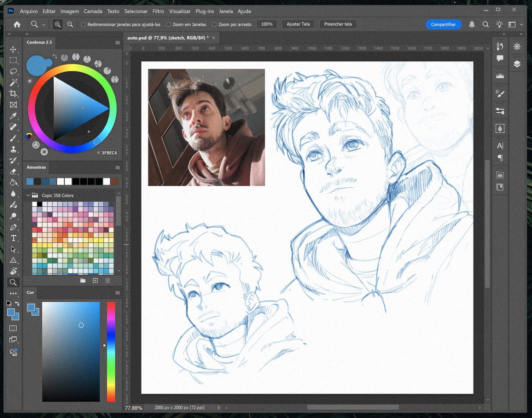Click the zoom-in magnifier option

click(58, 24)
